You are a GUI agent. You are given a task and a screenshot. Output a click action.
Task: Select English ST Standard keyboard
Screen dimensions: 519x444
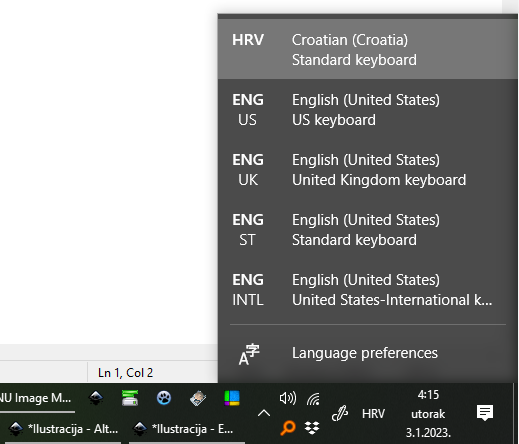(368, 229)
